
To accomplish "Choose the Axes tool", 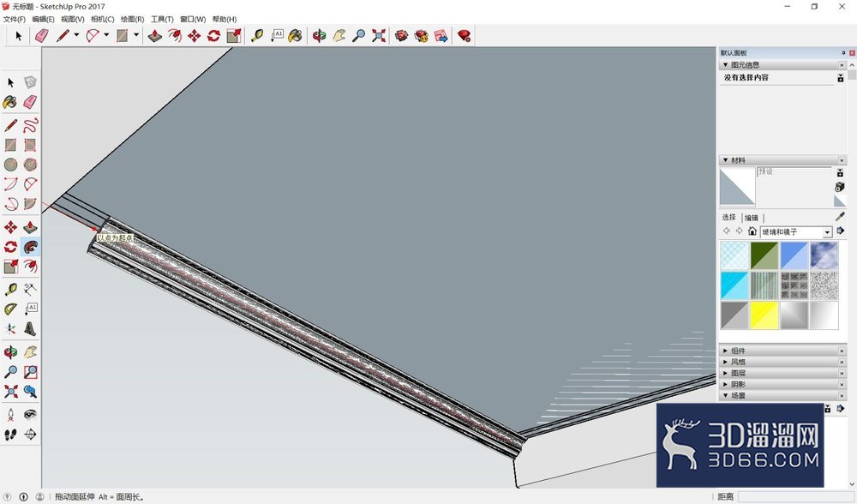I will click(x=10, y=329).
